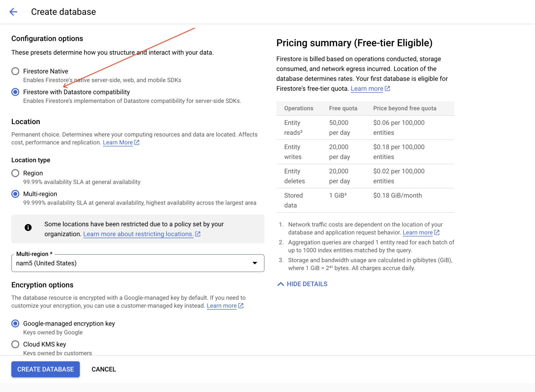Click the external-link icon beside free-tier Learn more
535x392 pixels.
click(x=388, y=88)
